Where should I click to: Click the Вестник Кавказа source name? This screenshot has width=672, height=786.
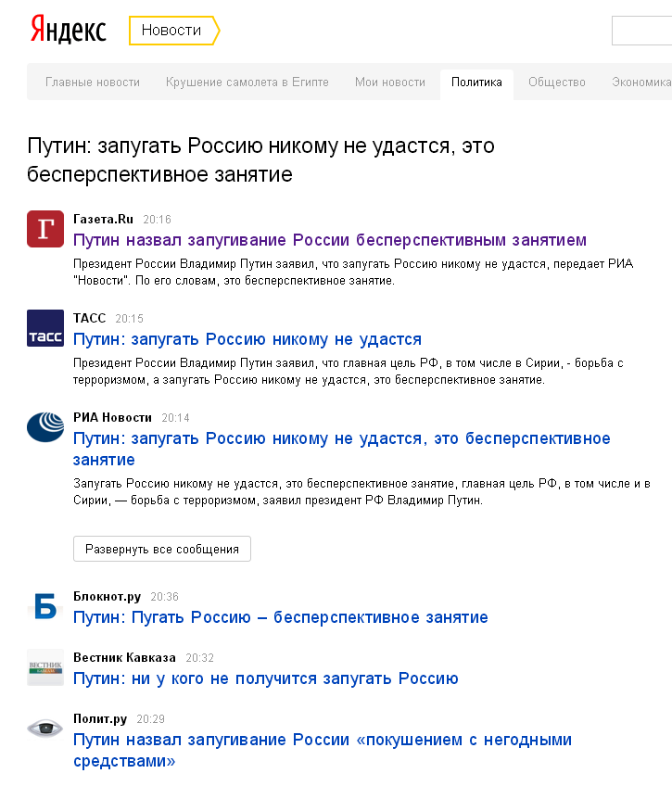click(124, 658)
